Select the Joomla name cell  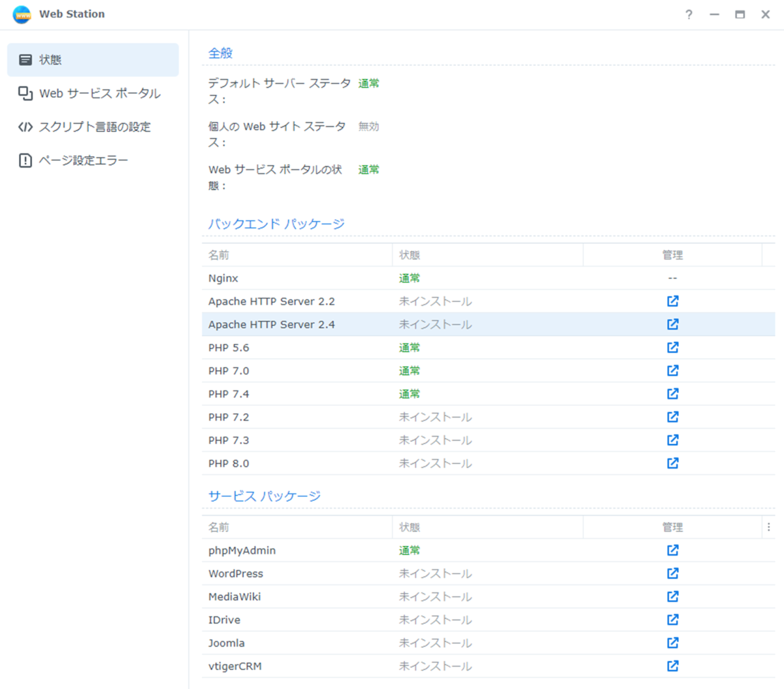coord(227,643)
